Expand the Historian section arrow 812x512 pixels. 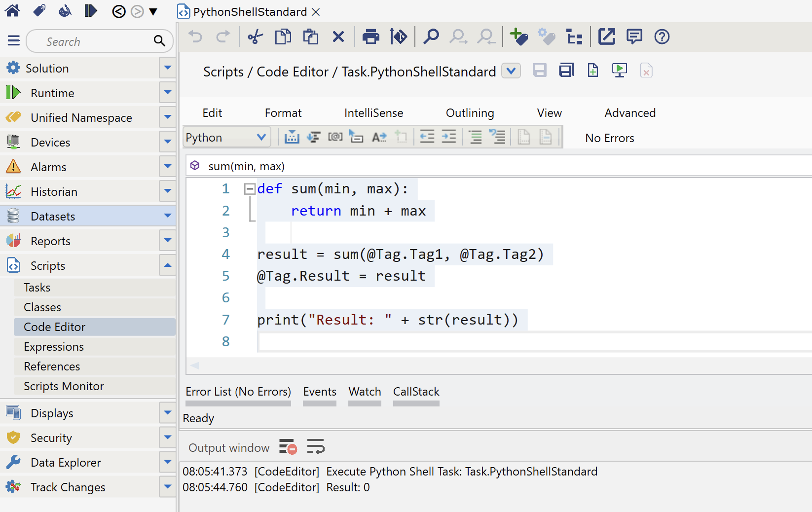(168, 191)
